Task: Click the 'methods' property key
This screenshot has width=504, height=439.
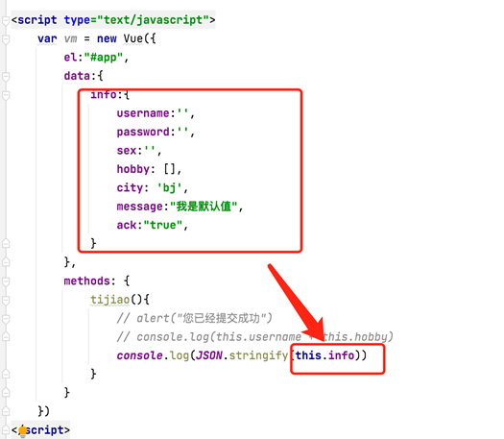Action: click(87, 281)
